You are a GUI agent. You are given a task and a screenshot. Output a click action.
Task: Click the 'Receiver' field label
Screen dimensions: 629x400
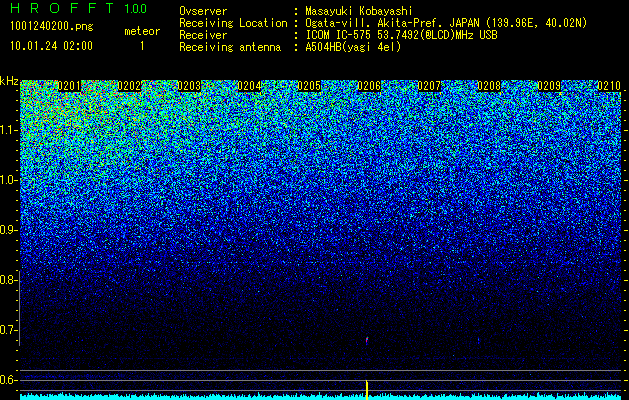(x=203, y=35)
